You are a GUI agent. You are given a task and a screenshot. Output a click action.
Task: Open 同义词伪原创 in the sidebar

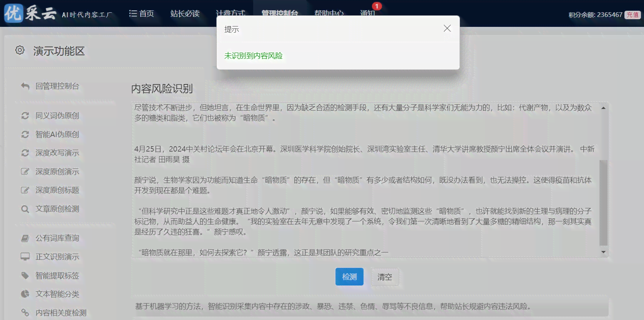coord(57,115)
